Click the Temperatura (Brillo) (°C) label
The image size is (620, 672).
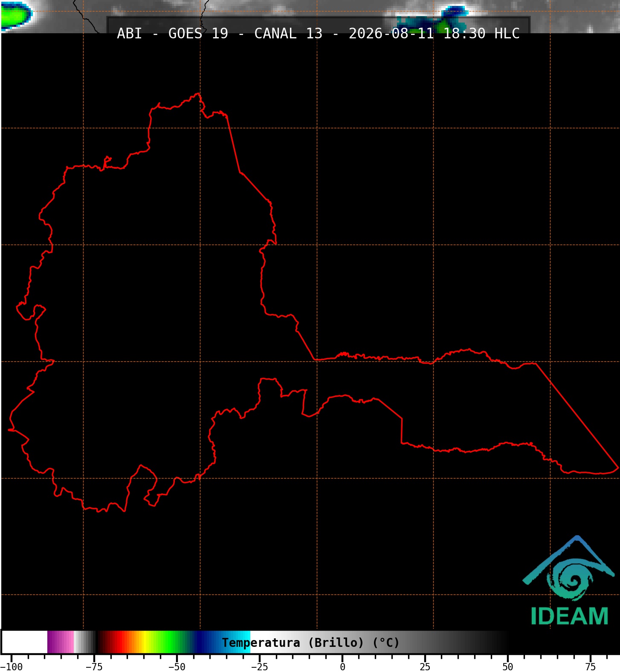click(x=310, y=642)
